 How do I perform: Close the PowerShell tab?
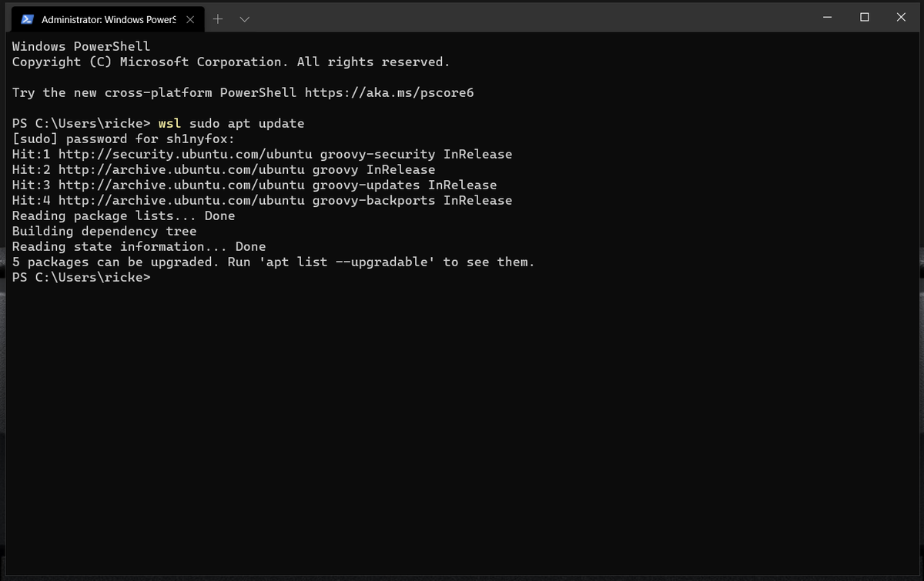190,18
